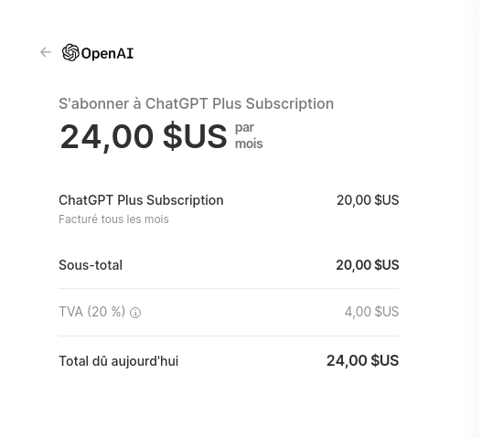Select the 'S'abonner à ChatGPT Plus Subscription' heading
This screenshot has height=438, width=504.
coord(196,104)
